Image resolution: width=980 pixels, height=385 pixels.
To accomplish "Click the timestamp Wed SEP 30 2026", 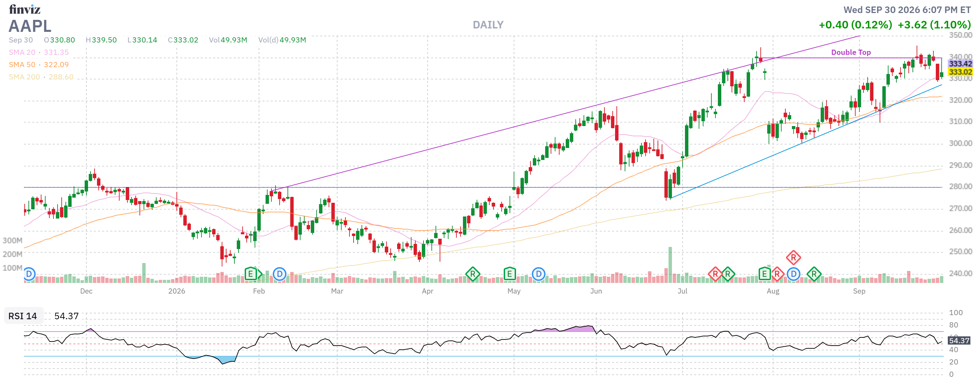I will pos(907,10).
